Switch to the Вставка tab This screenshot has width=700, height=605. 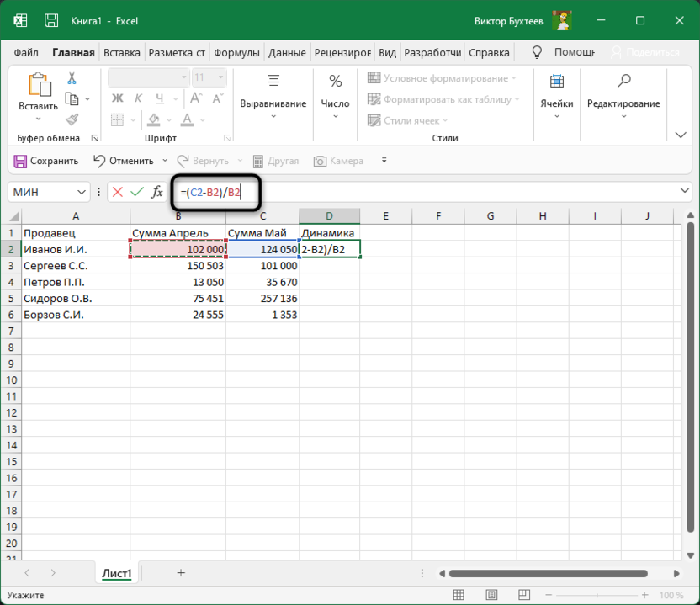[x=122, y=53]
